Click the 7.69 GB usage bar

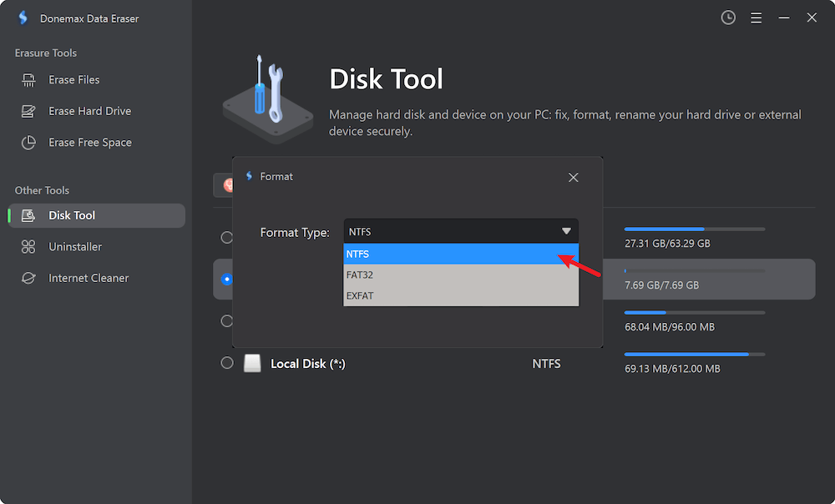[x=693, y=269]
